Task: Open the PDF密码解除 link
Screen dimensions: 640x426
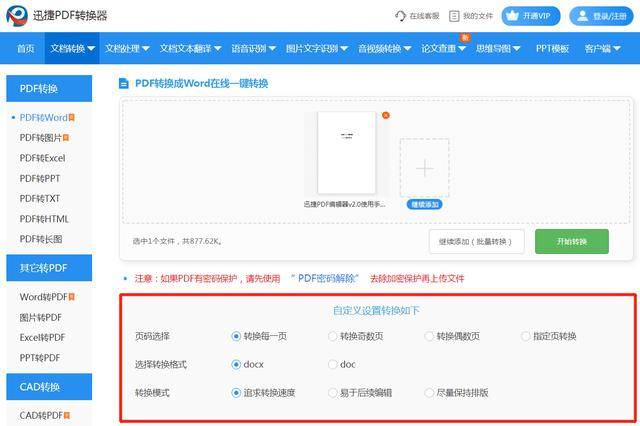Action: click(x=325, y=278)
